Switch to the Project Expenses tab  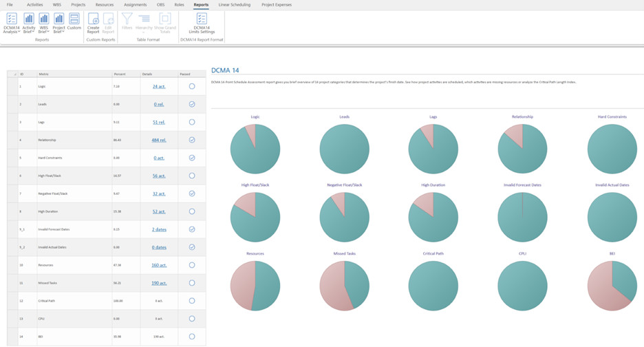pos(277,5)
